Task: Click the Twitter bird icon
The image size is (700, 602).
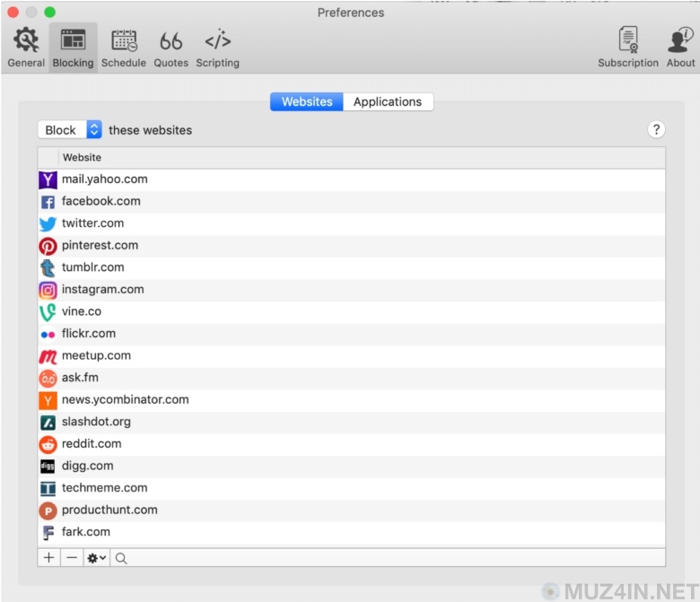Action: point(48,223)
